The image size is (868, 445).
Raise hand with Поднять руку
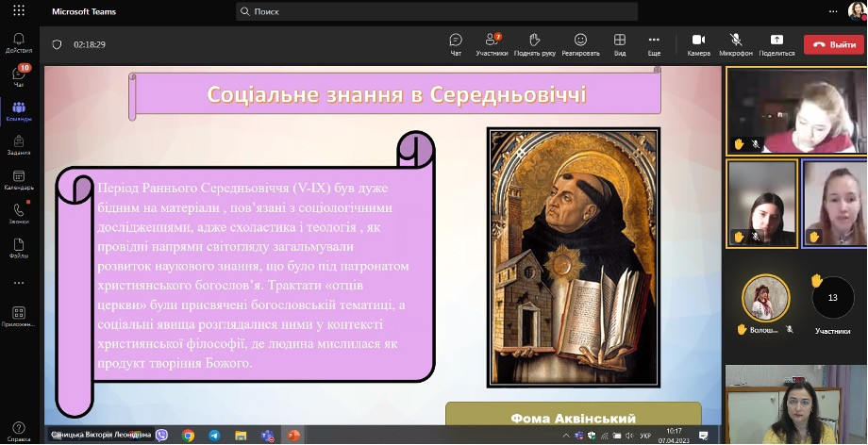click(534, 43)
